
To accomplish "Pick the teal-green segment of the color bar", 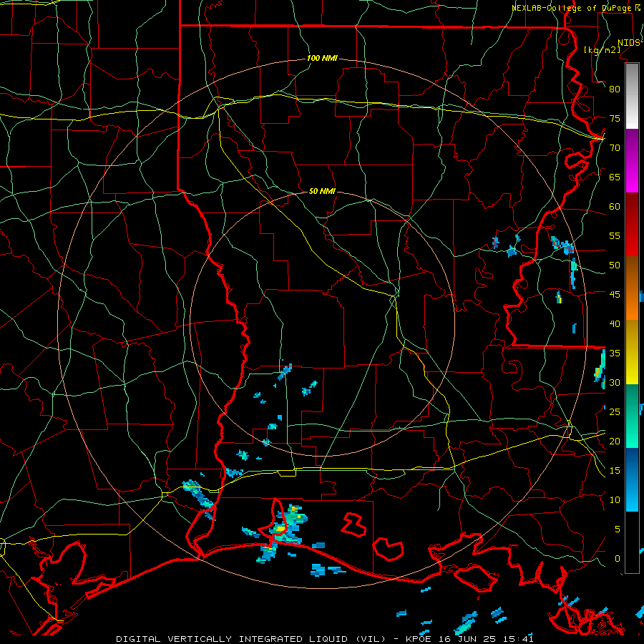I will (x=632, y=416).
